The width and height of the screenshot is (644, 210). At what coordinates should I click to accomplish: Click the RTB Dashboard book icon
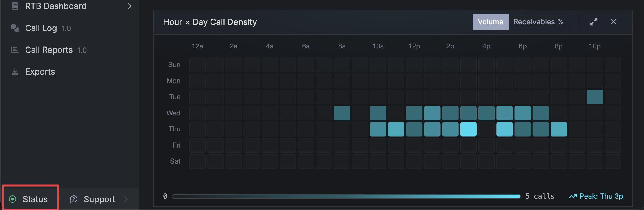click(x=15, y=6)
